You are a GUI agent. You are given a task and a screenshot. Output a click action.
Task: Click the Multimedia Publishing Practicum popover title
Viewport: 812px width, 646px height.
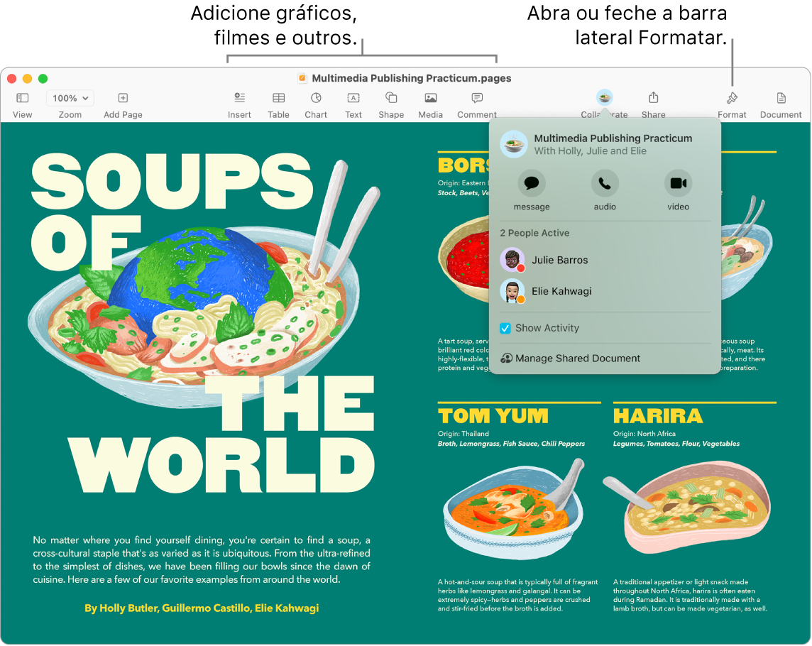pos(613,138)
